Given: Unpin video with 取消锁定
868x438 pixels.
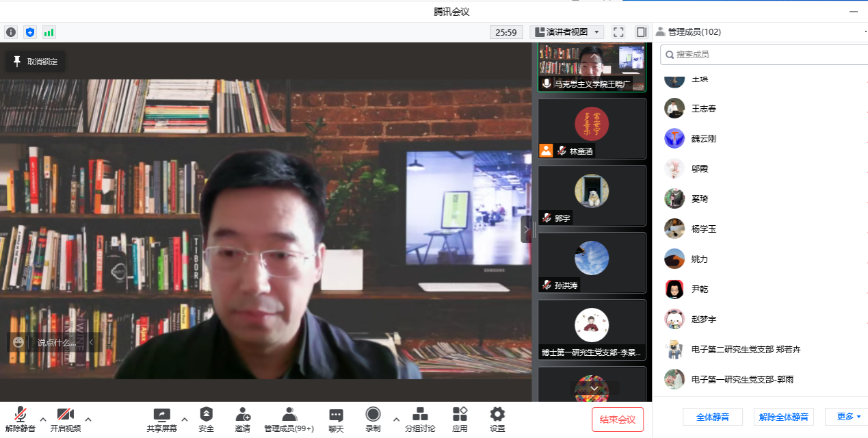Looking at the screenshot, I should coord(36,62).
